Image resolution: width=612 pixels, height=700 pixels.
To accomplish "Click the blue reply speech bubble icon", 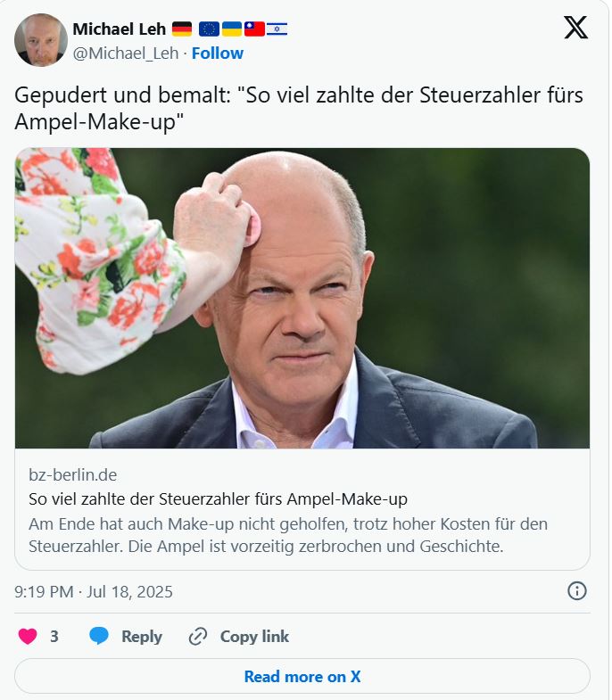I will (x=99, y=636).
